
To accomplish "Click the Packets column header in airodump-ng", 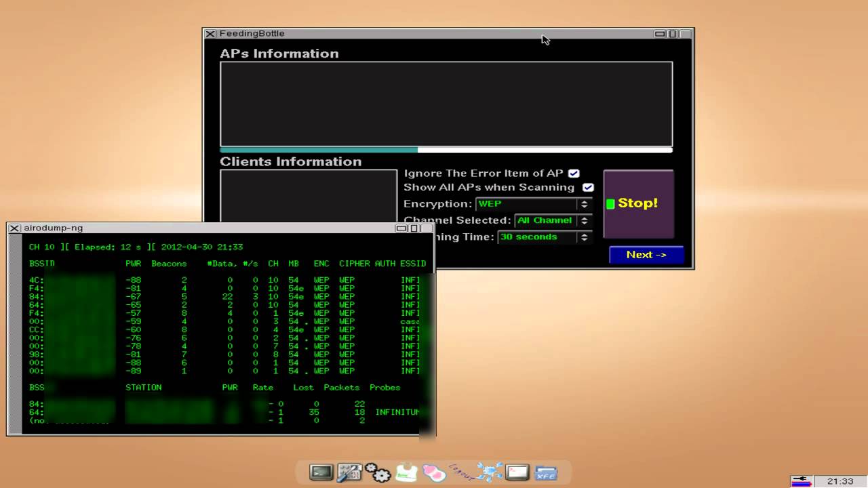I will coord(341,388).
